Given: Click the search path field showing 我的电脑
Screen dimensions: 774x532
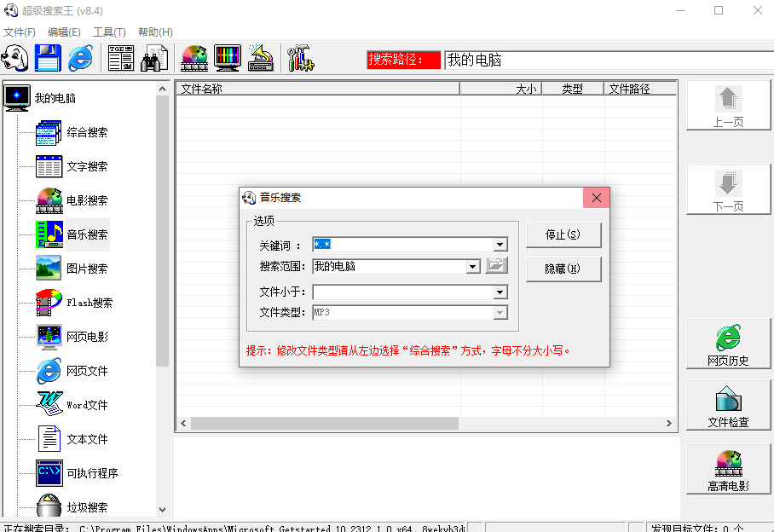Looking at the screenshot, I should point(609,61).
